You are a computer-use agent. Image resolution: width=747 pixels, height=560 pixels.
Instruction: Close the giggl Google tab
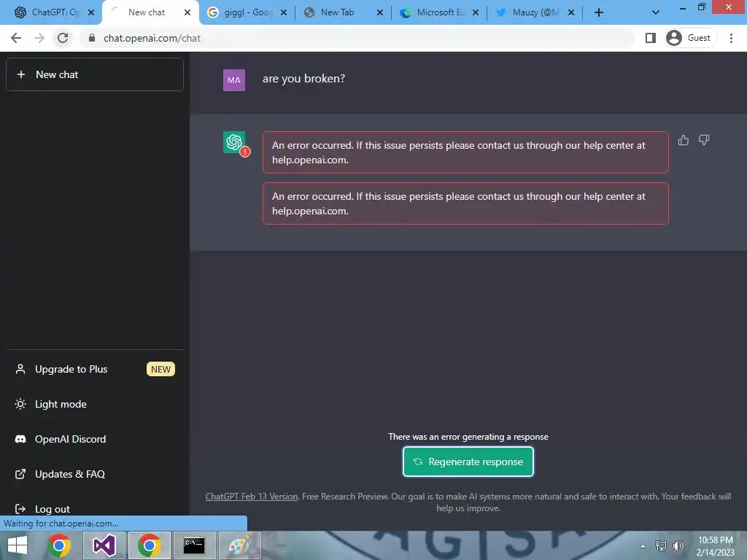[x=284, y=13]
